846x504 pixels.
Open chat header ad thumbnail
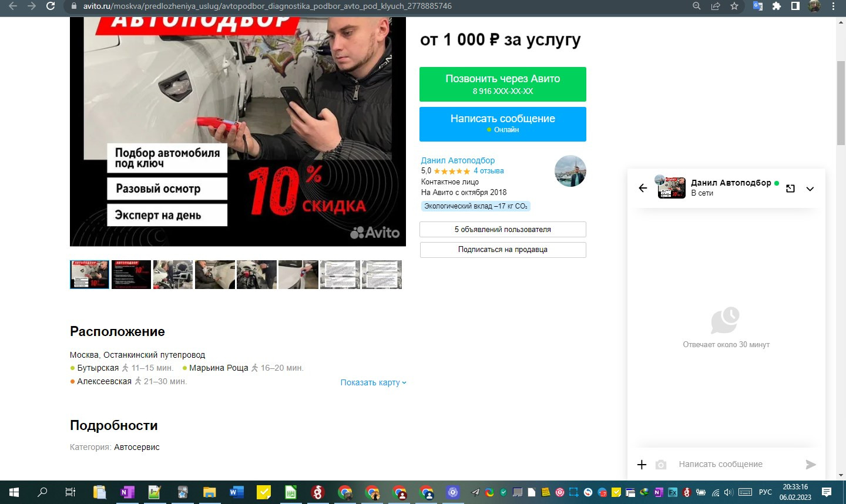pos(672,188)
